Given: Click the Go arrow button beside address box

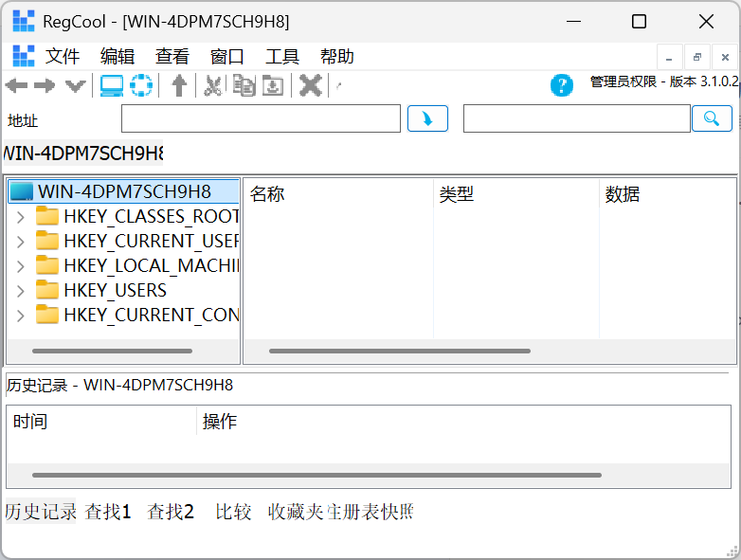Looking at the screenshot, I should pyautogui.click(x=427, y=118).
